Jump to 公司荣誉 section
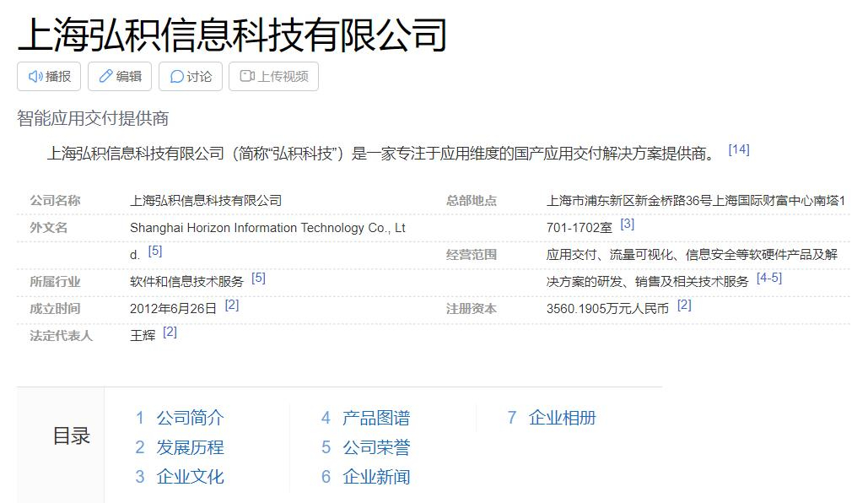This screenshot has width=868, height=503. pyautogui.click(x=376, y=447)
